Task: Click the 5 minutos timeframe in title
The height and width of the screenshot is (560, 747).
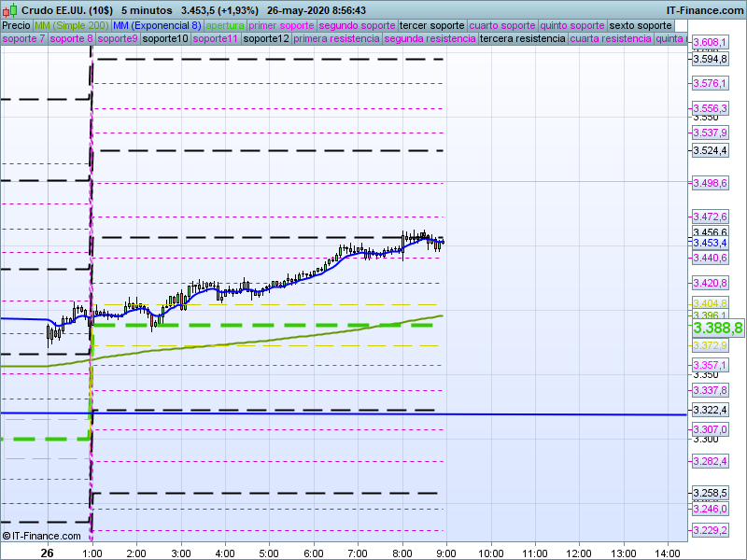Action: (x=147, y=9)
